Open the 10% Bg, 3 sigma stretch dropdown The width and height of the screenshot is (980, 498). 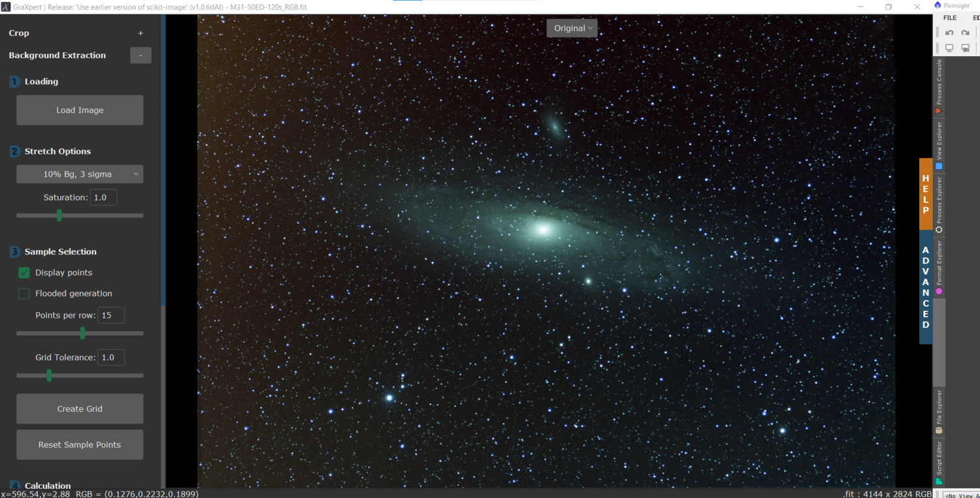(x=80, y=174)
